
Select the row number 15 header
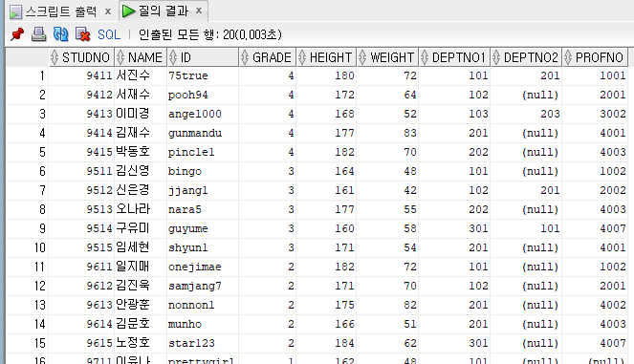coord(27,343)
